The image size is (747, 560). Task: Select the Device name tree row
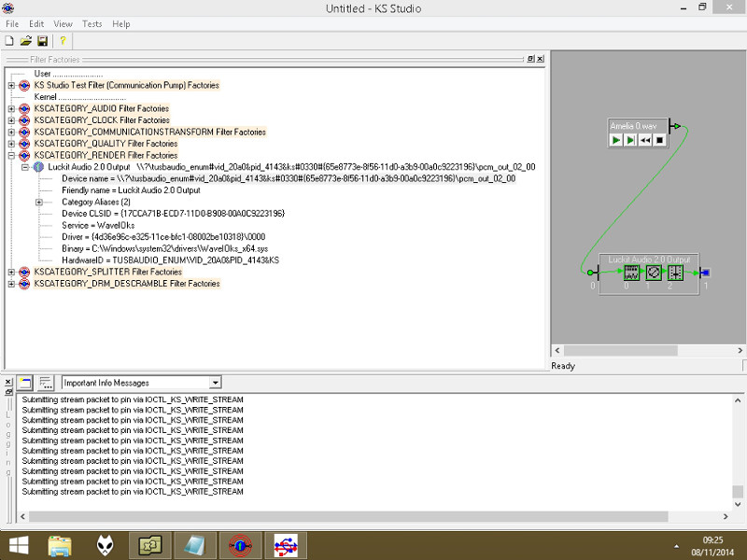(x=289, y=178)
